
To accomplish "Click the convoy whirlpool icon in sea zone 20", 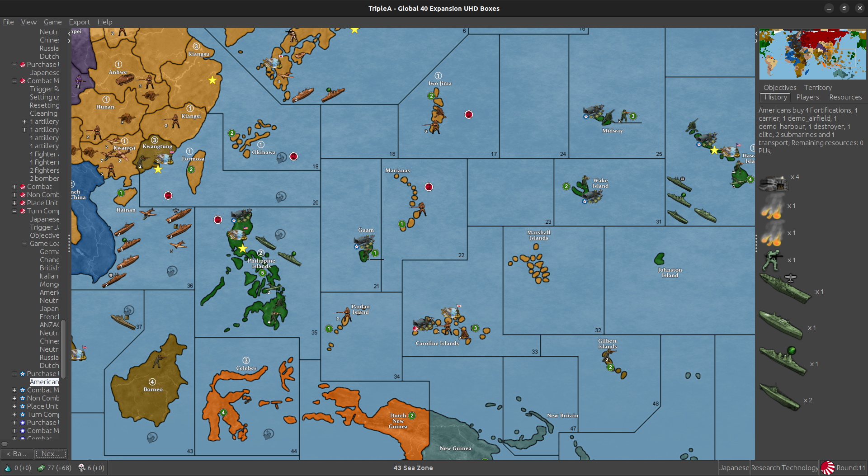I will tap(281, 197).
